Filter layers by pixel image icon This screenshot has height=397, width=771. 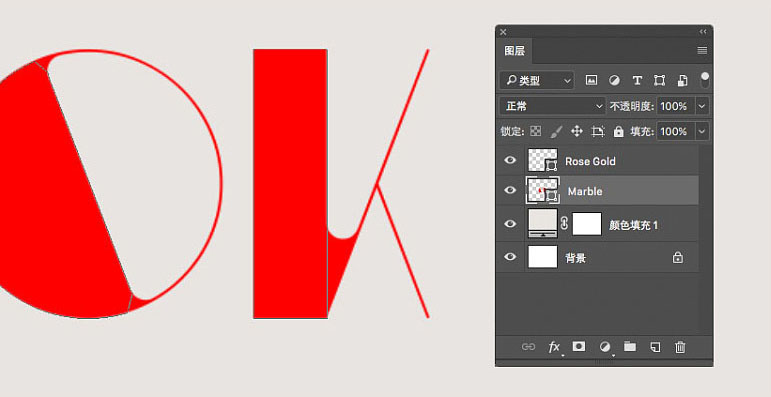591,81
